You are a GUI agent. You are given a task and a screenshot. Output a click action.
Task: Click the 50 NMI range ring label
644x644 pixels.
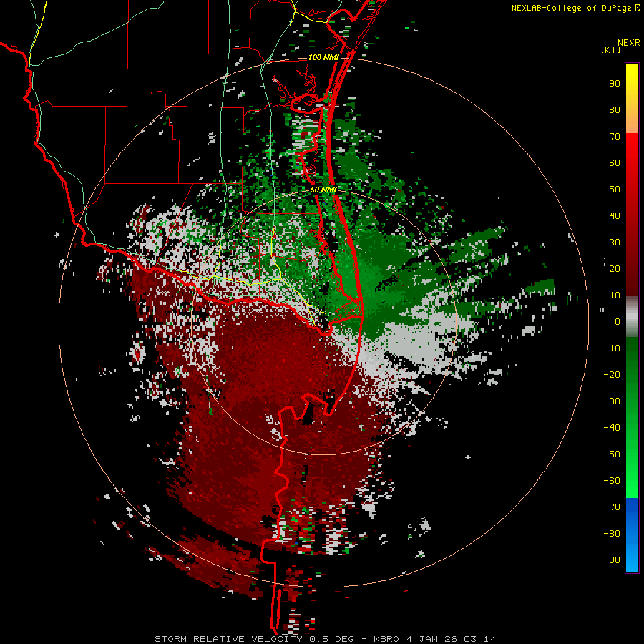323,190
